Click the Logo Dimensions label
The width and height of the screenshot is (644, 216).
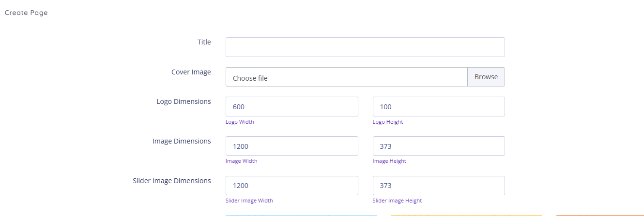coord(184,101)
